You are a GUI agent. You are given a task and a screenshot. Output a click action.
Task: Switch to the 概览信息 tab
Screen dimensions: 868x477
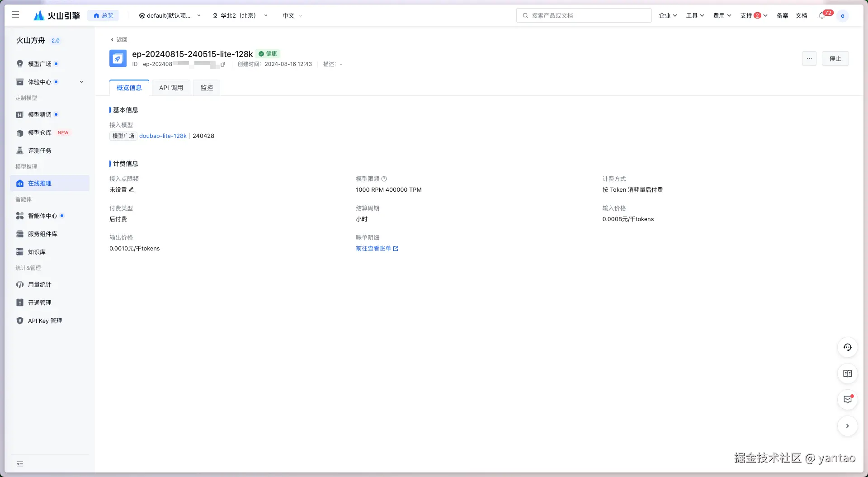(129, 88)
